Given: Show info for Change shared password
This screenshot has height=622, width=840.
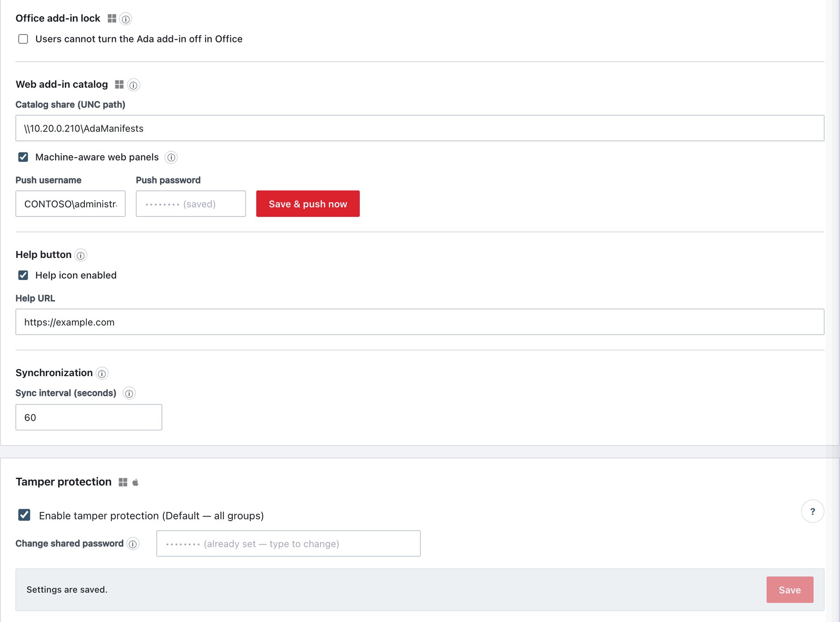Looking at the screenshot, I should 133,544.
